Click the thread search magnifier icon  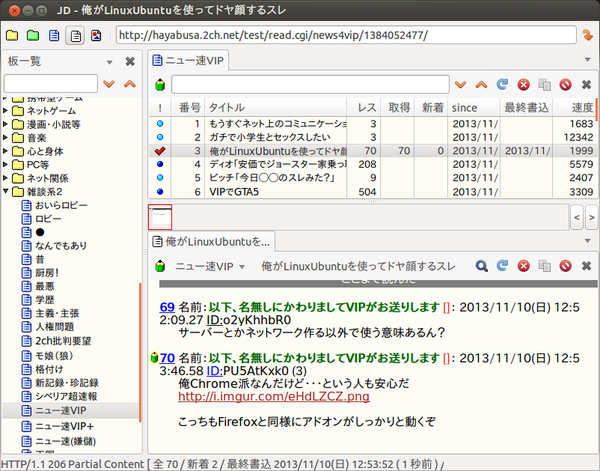pos(481,266)
